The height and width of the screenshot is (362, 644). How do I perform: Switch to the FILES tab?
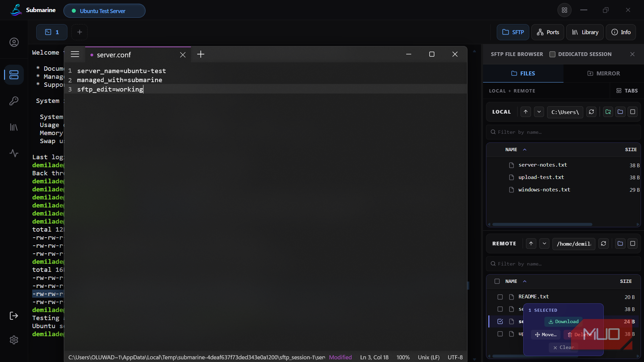(523, 73)
